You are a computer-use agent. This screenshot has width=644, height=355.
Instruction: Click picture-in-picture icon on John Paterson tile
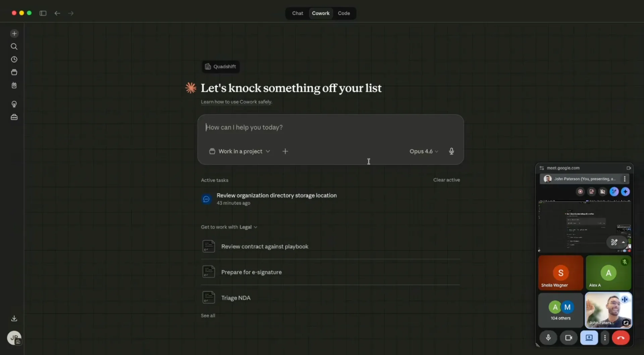(x=626, y=323)
